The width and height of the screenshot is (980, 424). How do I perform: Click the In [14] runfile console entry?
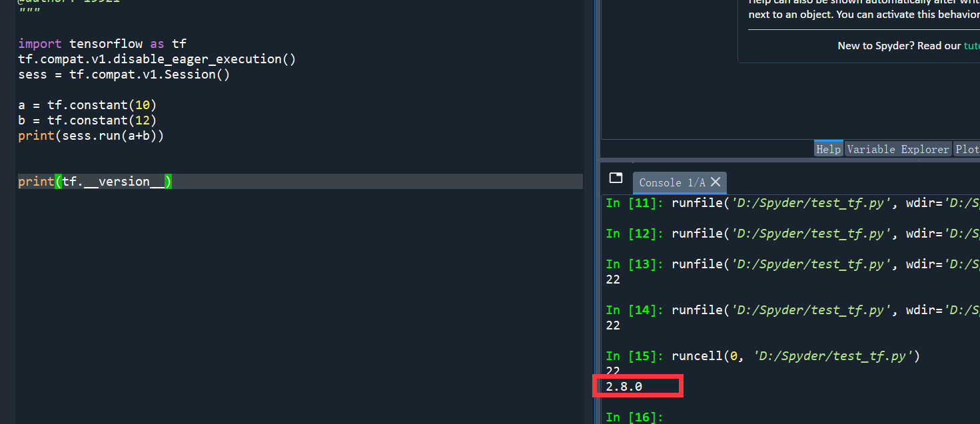click(793, 310)
